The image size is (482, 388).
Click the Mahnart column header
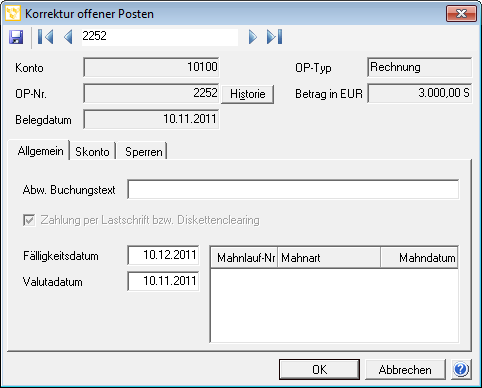(x=329, y=258)
